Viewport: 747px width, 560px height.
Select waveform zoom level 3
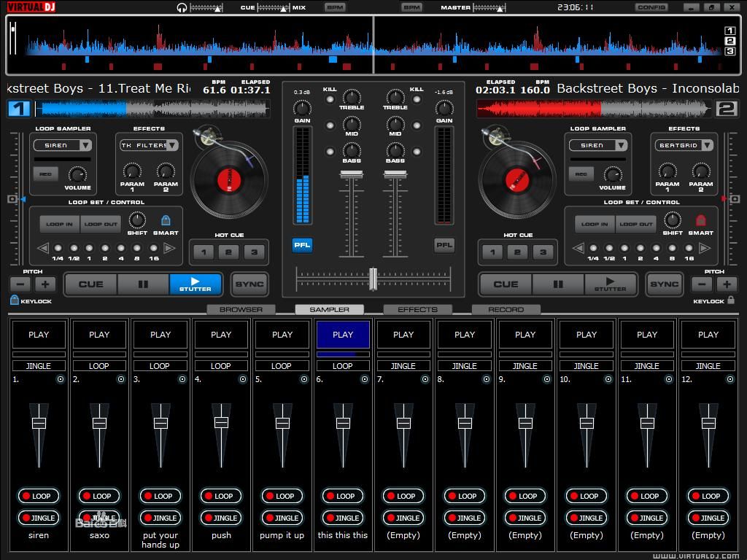(729, 50)
